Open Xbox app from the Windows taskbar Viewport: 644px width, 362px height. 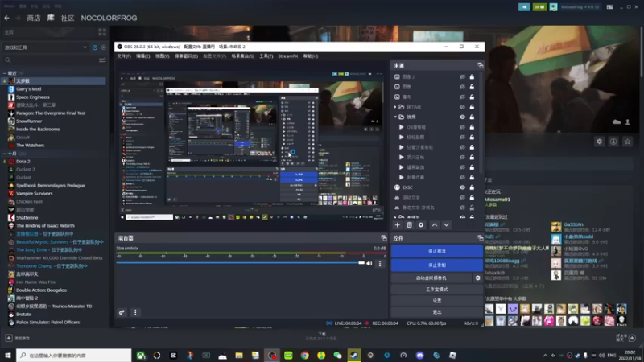click(141, 356)
